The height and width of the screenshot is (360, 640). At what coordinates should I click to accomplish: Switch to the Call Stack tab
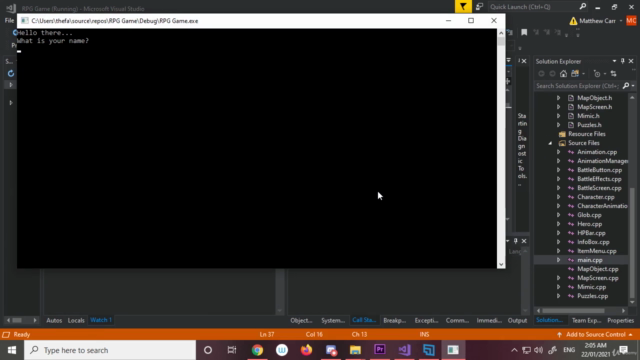click(x=364, y=320)
